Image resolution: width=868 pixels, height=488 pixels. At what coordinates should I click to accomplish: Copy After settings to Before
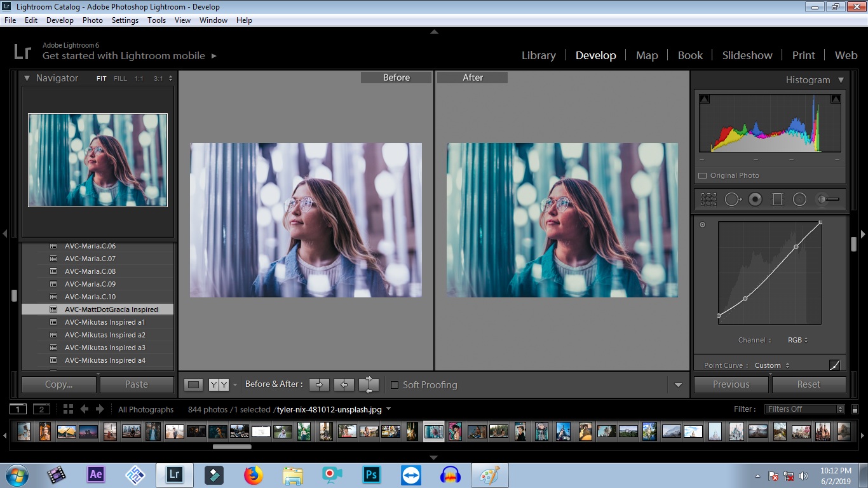point(344,384)
